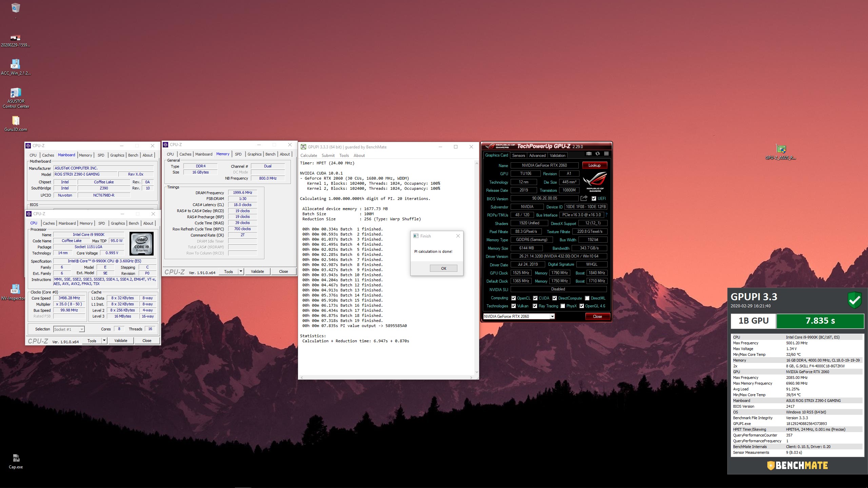Click OK in the Finish dialog

click(443, 268)
